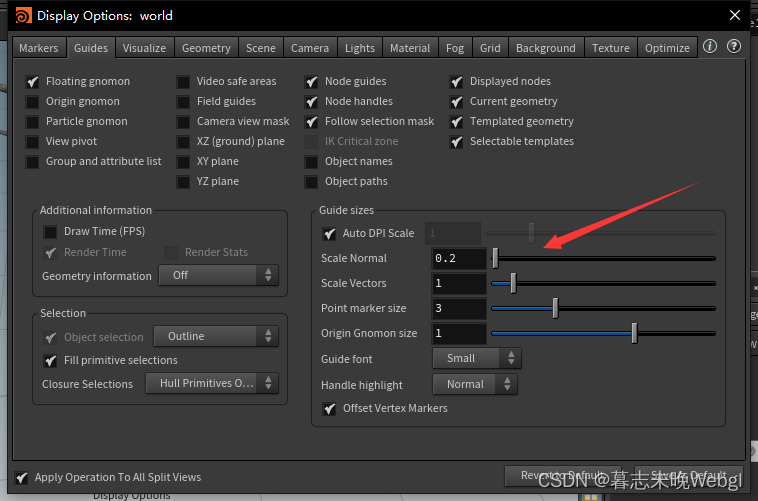The image size is (758, 501).
Task: Open the Guide font dropdown
Action: [477, 358]
